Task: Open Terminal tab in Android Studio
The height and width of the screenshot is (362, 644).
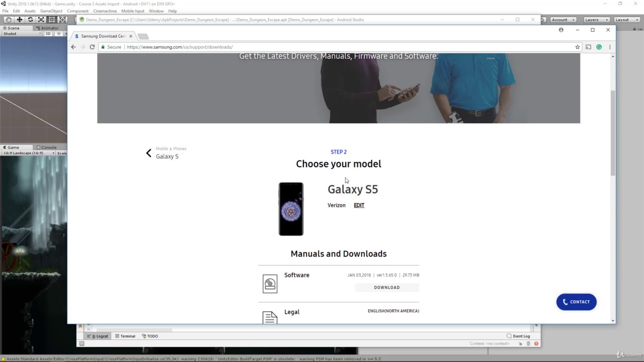Action: (125, 336)
